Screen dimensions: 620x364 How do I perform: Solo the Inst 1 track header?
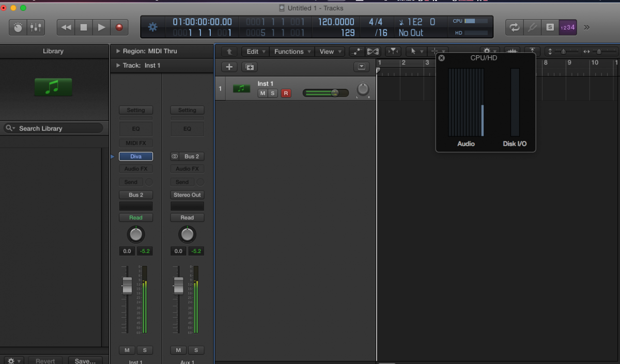coord(272,93)
